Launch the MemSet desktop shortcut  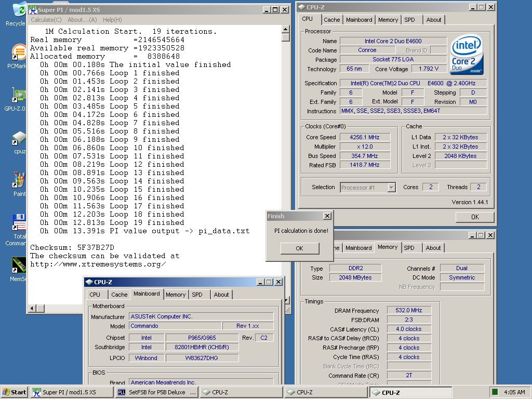coord(18,270)
